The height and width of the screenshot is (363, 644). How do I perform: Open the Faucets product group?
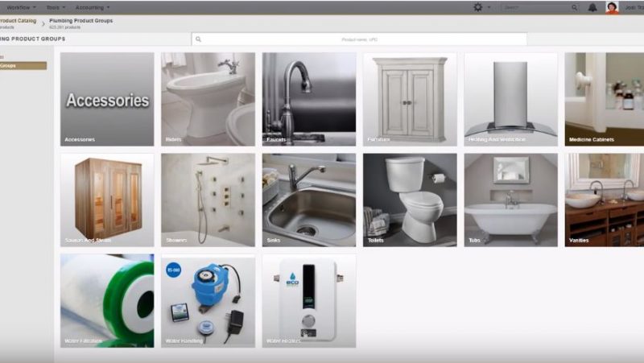click(308, 100)
